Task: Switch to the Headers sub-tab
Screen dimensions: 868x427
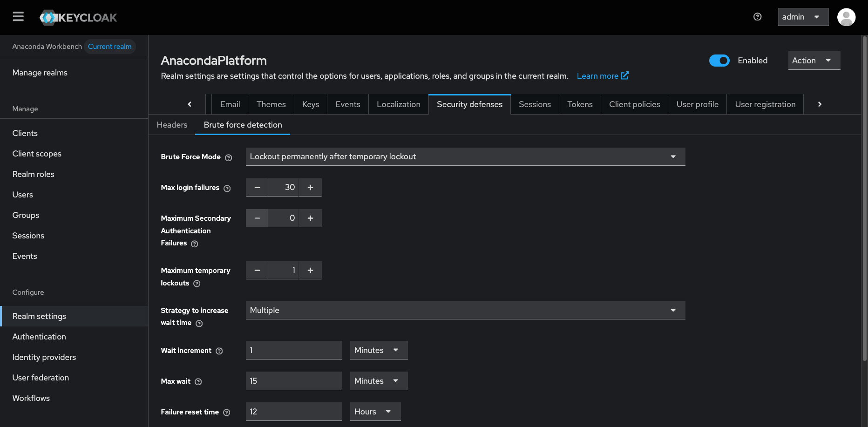Action: tap(172, 125)
